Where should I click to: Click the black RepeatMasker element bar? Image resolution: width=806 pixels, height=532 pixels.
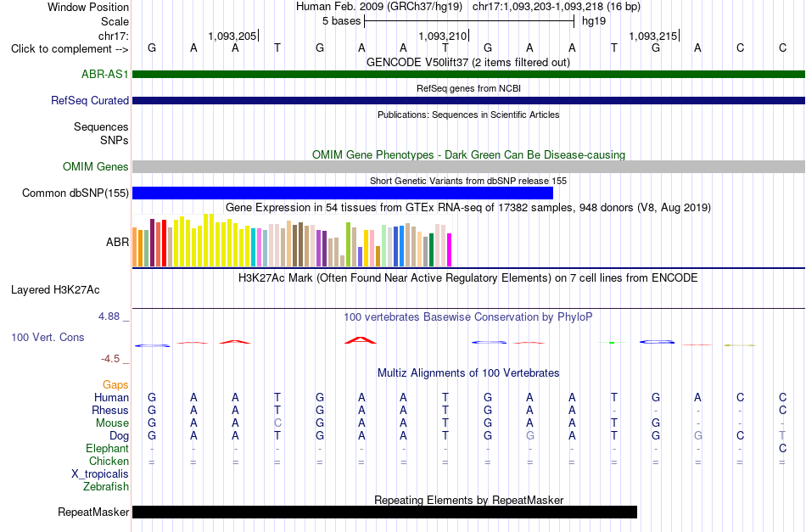coord(384,512)
